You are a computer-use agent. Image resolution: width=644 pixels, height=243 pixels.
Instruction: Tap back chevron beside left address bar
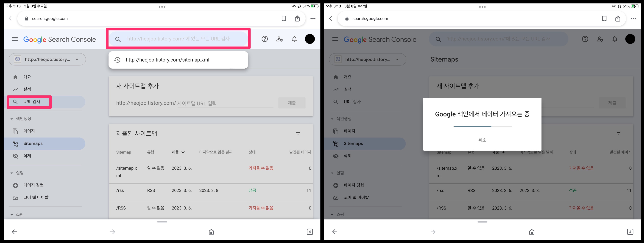[x=10, y=19]
